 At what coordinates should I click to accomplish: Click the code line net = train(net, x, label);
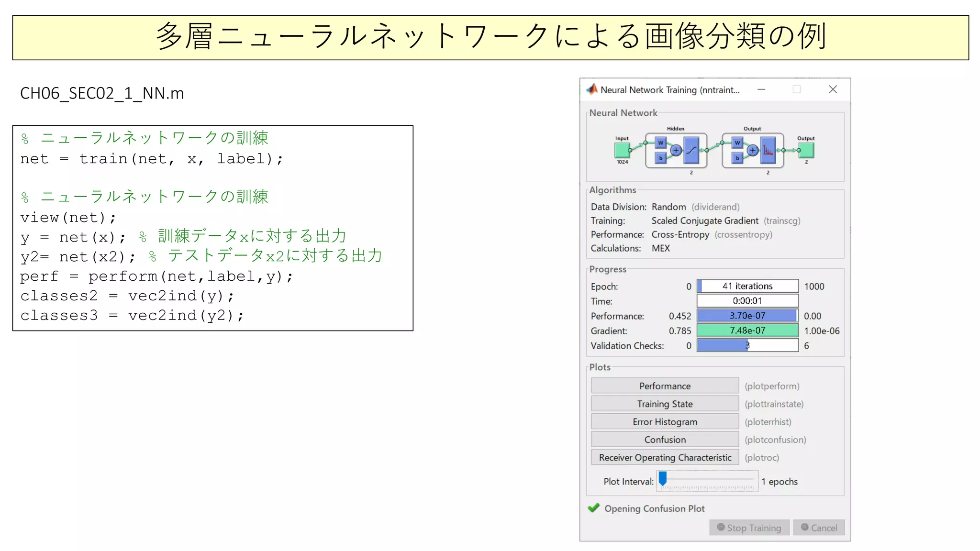click(x=152, y=159)
